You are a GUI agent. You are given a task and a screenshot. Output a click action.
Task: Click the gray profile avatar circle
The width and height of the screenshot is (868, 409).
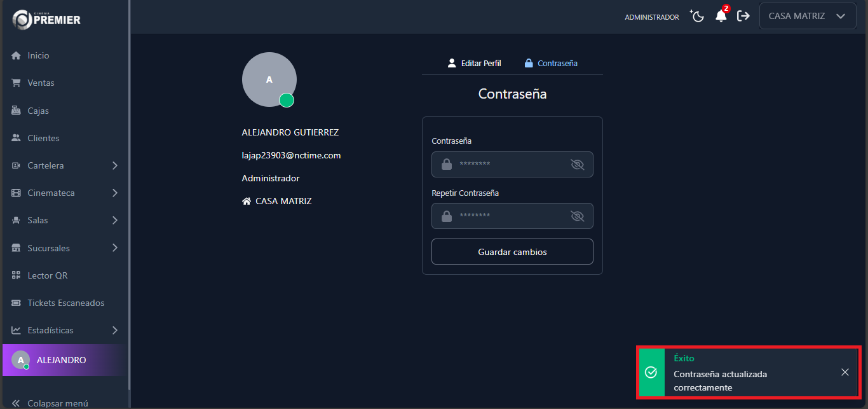click(x=269, y=79)
